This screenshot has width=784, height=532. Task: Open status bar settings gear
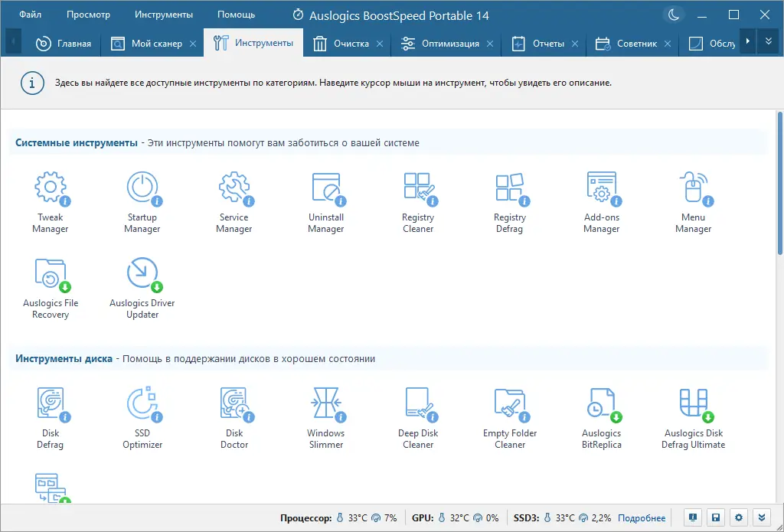pyautogui.click(x=739, y=517)
